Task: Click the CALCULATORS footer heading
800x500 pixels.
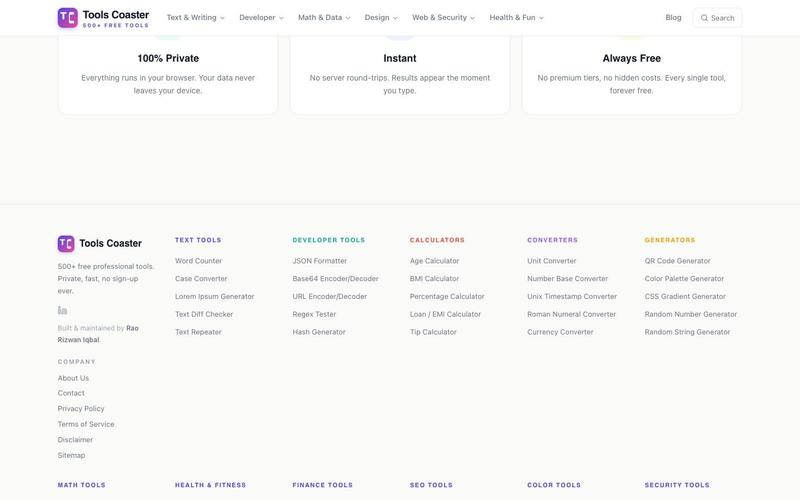Action: (x=437, y=240)
